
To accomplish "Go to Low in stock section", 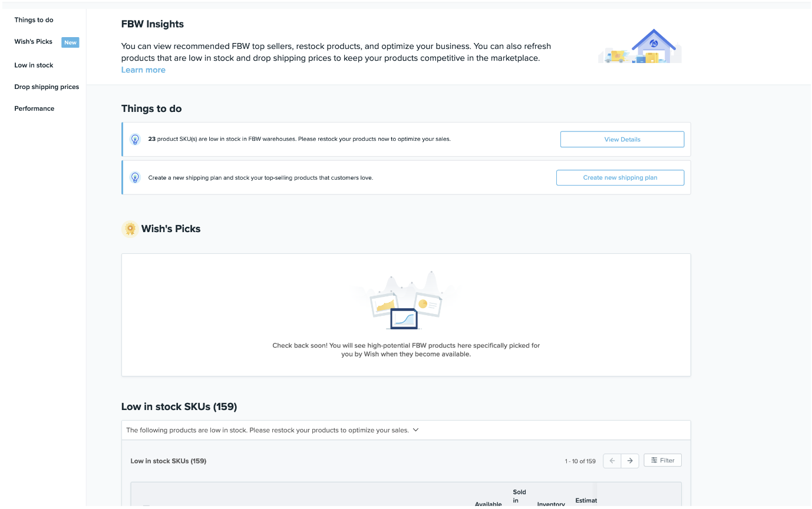I will tap(34, 65).
